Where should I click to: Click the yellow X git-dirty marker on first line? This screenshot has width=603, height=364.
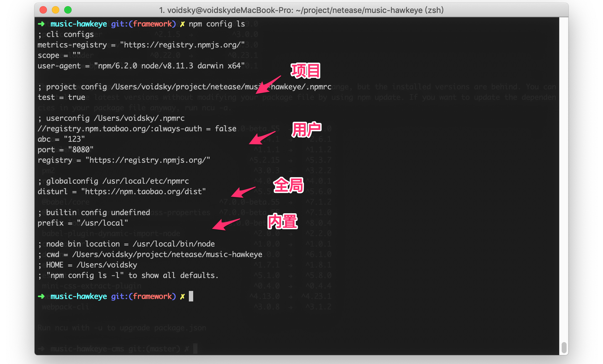pos(182,24)
